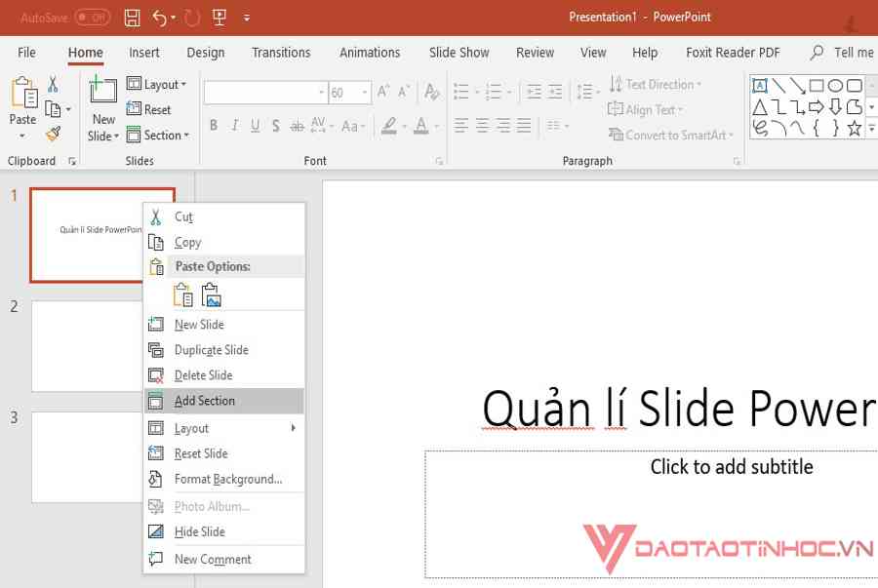Image resolution: width=878 pixels, height=588 pixels.
Task: Select the Format Painter brush icon
Action: click(x=54, y=134)
